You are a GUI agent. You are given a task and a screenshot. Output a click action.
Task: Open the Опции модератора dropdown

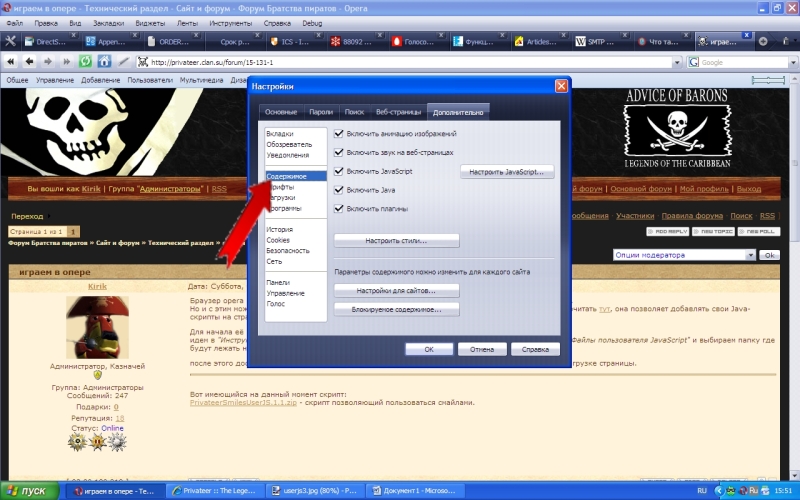tap(684, 255)
